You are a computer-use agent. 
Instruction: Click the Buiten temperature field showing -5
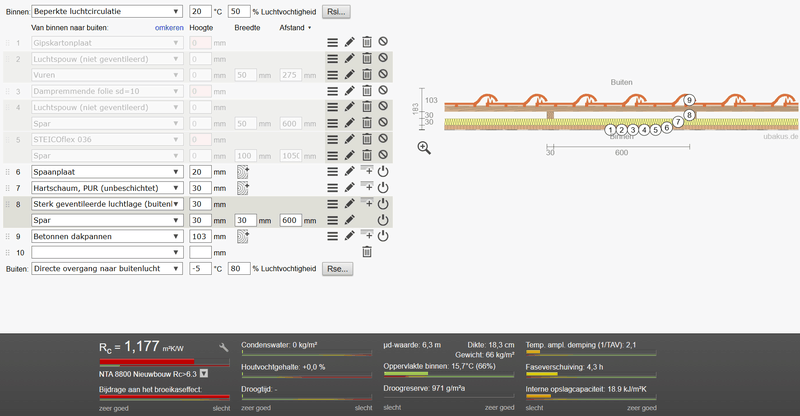pyautogui.click(x=200, y=268)
